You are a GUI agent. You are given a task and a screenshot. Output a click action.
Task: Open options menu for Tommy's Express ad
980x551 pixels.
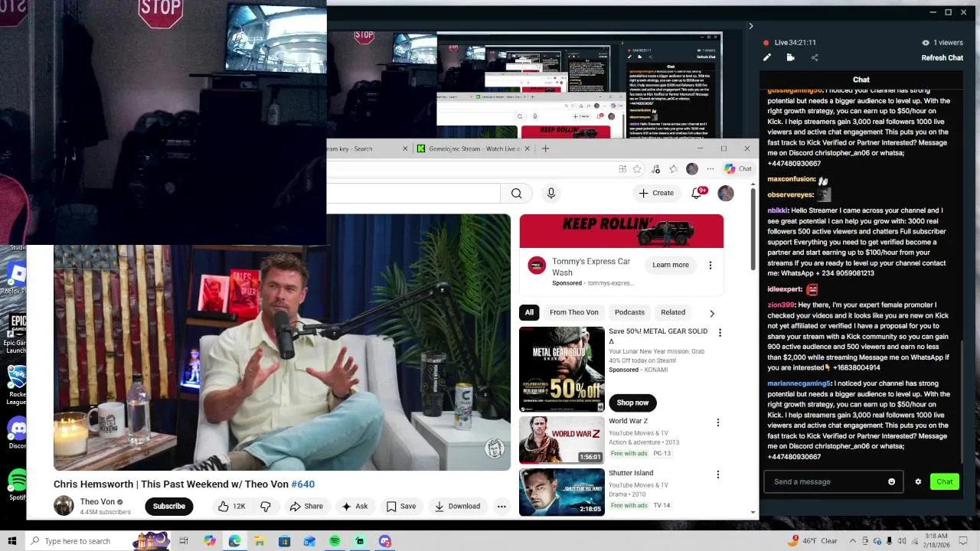(710, 265)
